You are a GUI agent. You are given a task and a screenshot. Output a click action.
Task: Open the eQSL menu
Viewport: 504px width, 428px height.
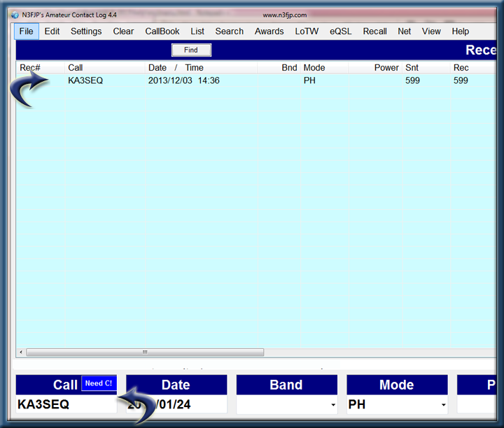click(341, 31)
